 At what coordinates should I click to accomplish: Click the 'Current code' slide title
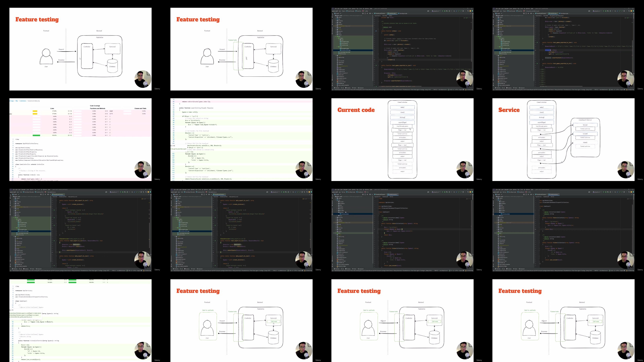356,110
